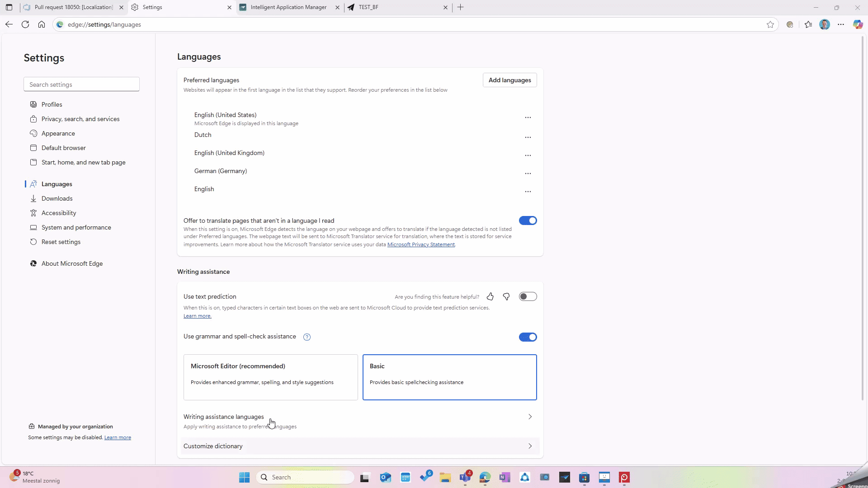
Task: Click the Add languages button
Action: (509, 80)
